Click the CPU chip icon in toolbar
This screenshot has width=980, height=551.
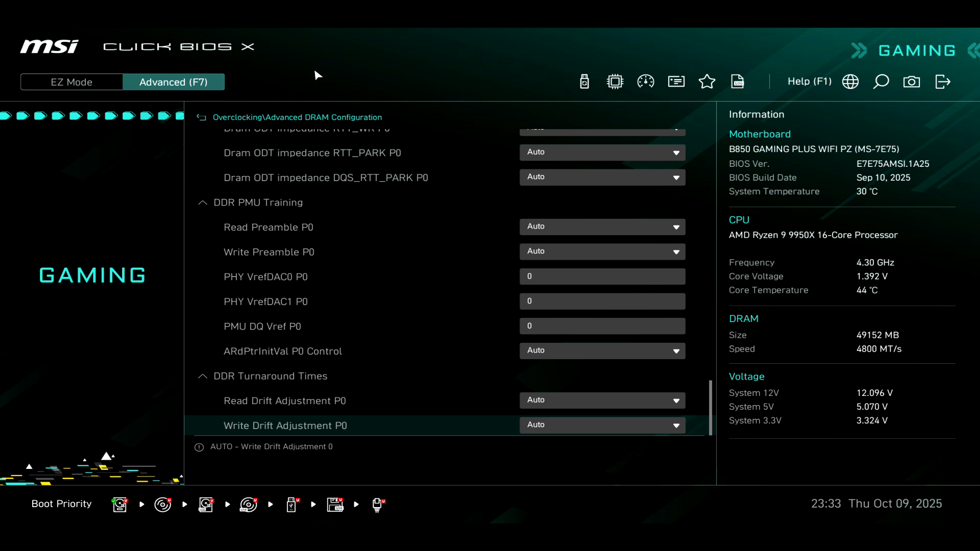tap(615, 82)
